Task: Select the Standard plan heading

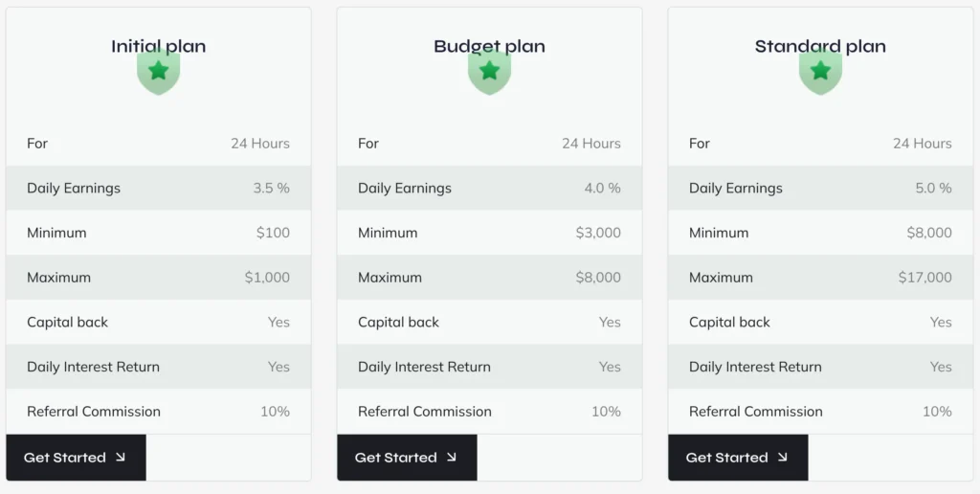Action: click(x=820, y=46)
